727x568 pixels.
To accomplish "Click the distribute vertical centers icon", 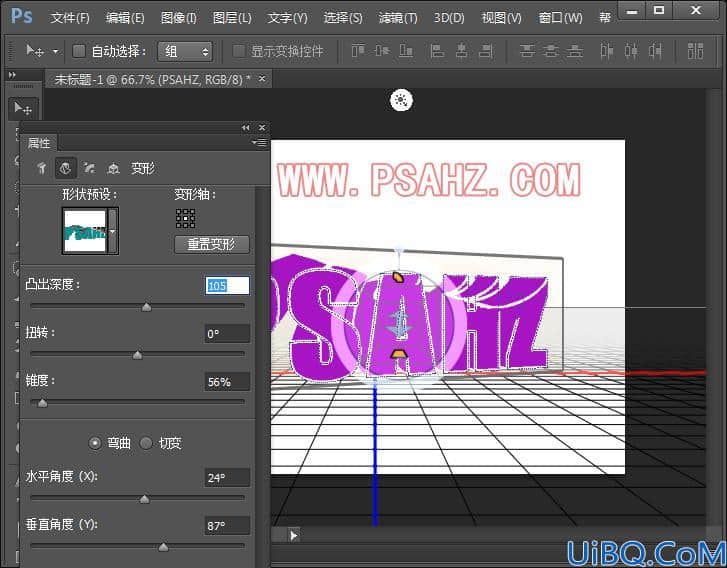I will (551, 51).
